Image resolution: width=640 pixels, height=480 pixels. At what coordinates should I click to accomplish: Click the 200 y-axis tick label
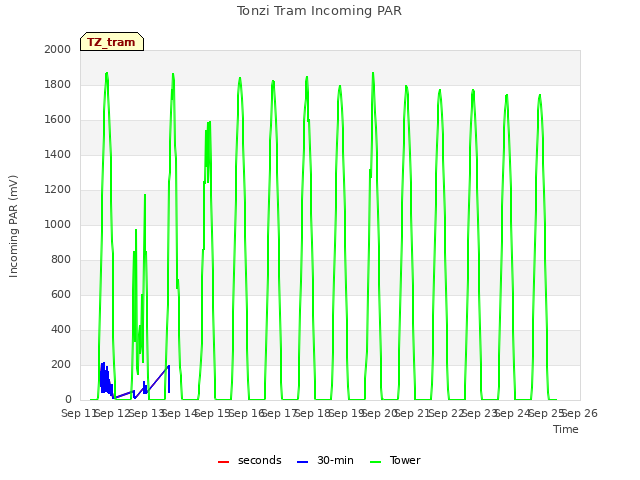click(x=61, y=364)
